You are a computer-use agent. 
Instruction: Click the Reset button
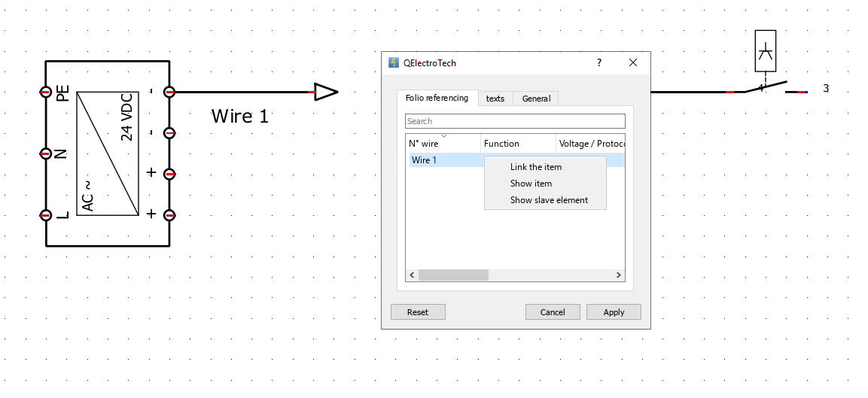click(418, 312)
